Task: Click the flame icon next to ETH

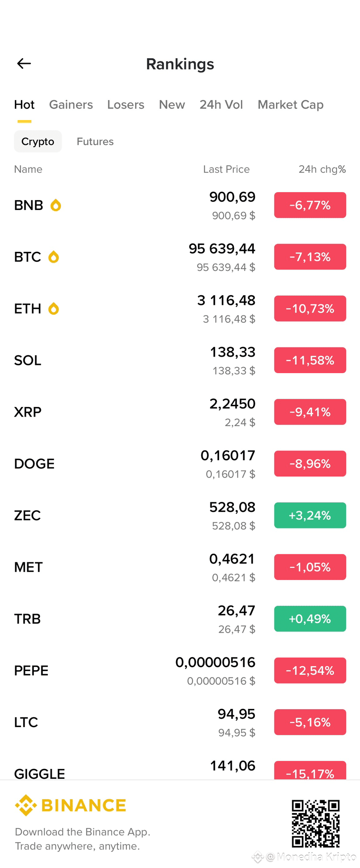Action: (53, 308)
